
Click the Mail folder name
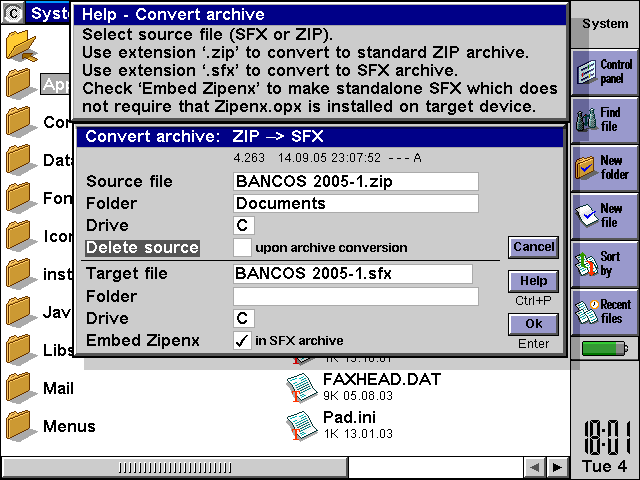[58, 388]
